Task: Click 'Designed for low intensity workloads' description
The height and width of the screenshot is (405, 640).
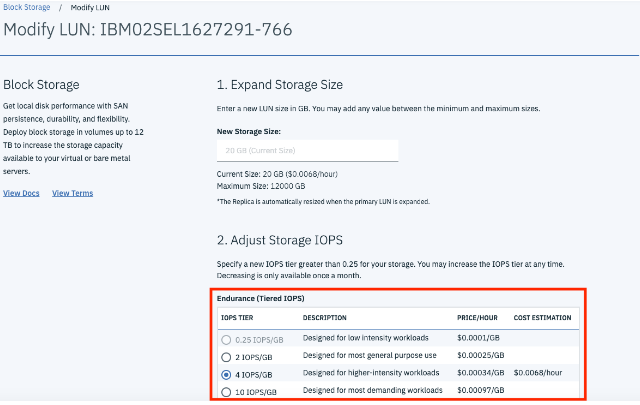Action: click(x=366, y=338)
